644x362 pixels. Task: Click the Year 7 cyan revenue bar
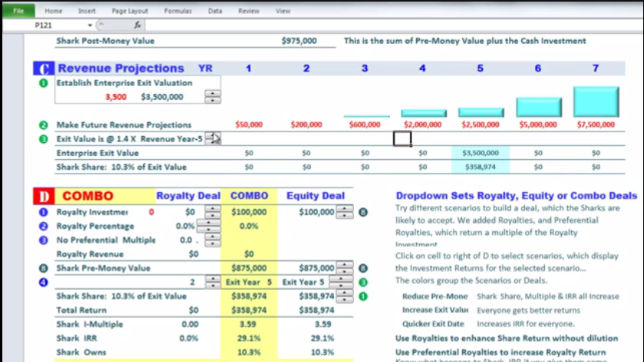click(596, 101)
